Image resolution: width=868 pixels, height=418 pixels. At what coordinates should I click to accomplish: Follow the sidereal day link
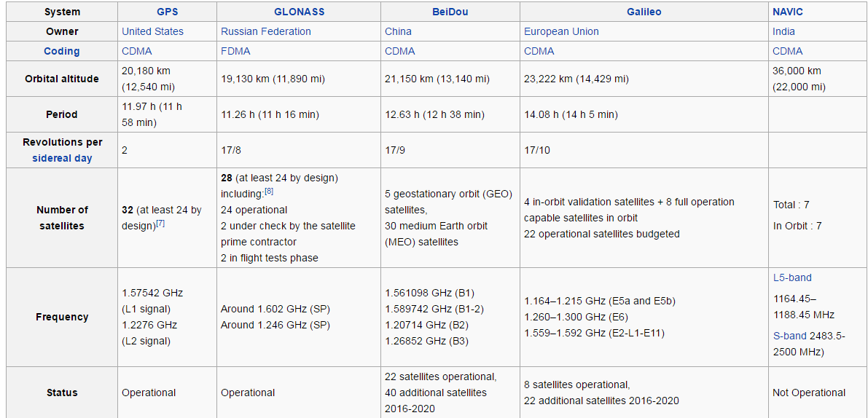coord(62,158)
